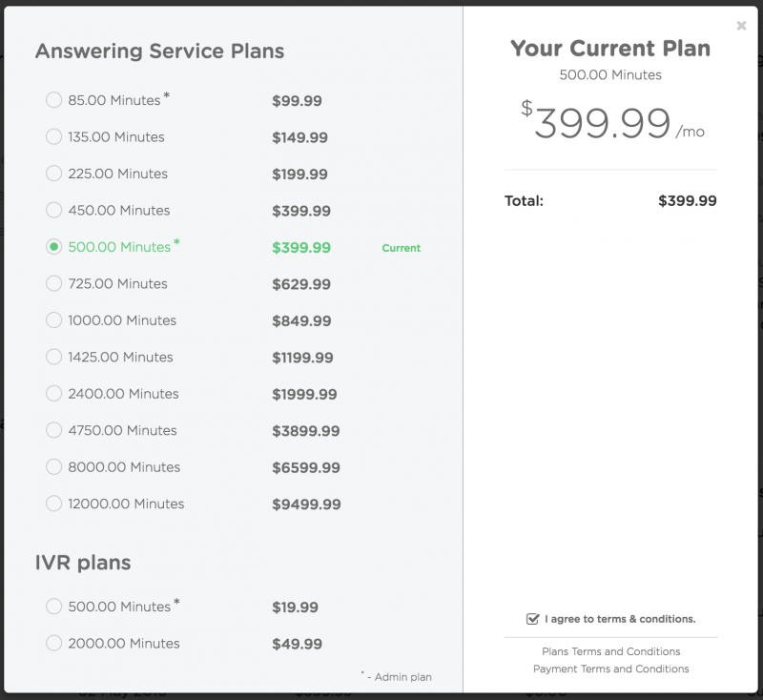Choose the 135.00 Minutes plan radio button
Viewport: 763px width, 700px height.
click(x=54, y=137)
